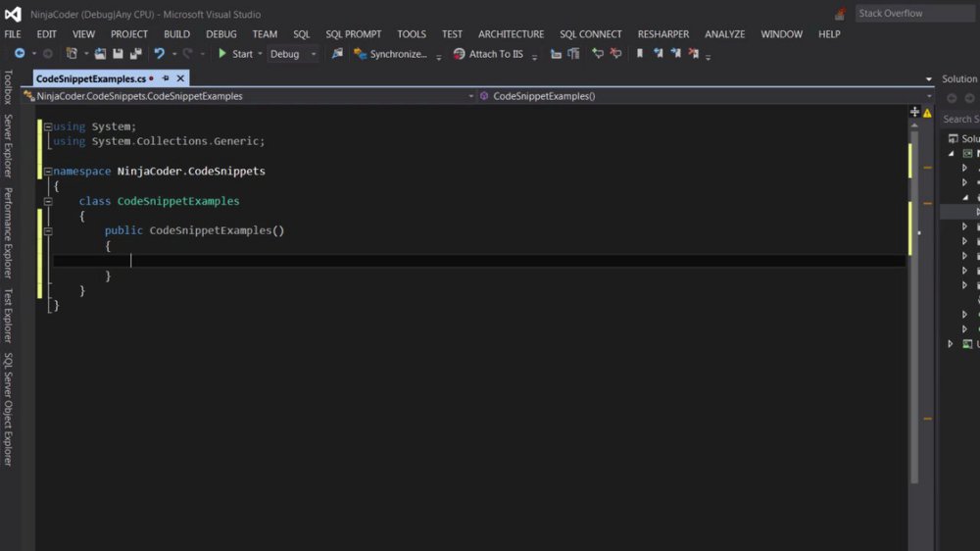Click the New Project toolbar icon
This screenshot has height=551, width=980.
coord(72,54)
